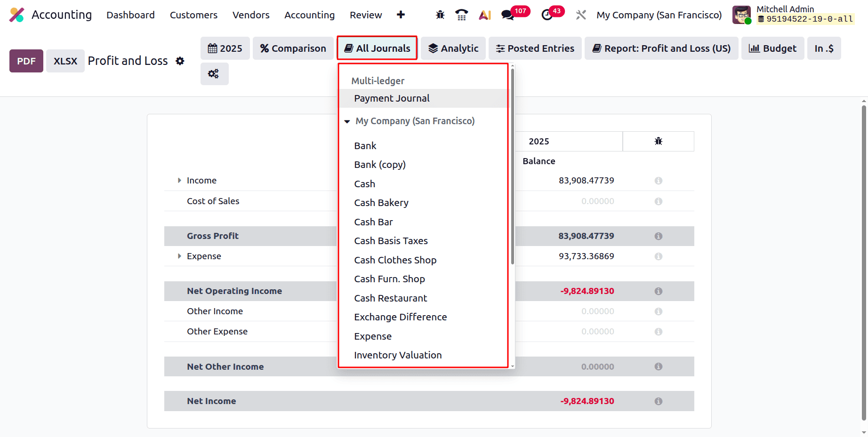Click the extra options cogs button below PDF
The image size is (868, 437).
click(x=214, y=73)
